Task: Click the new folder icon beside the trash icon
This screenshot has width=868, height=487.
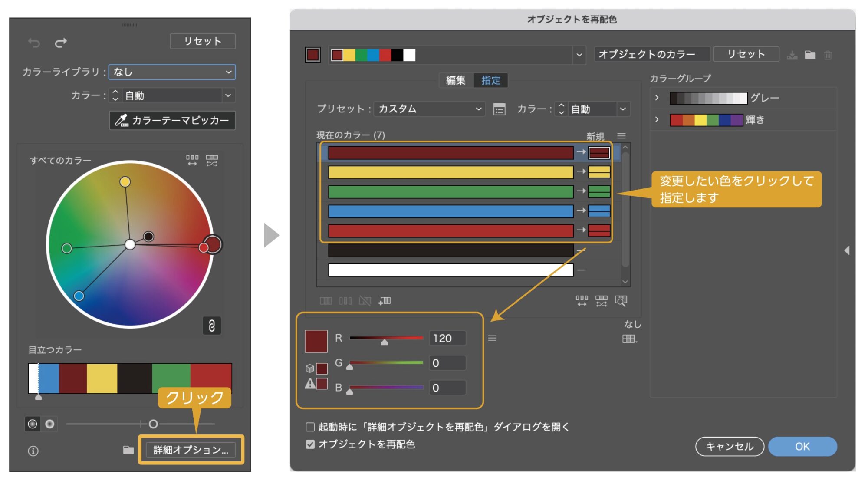Action: [810, 55]
